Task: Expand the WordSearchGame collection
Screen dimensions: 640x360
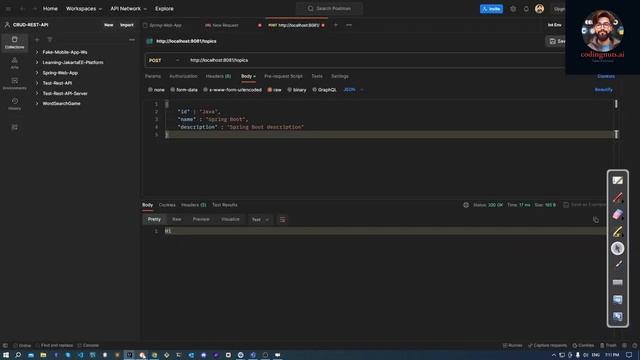Action: pyautogui.click(x=37, y=103)
